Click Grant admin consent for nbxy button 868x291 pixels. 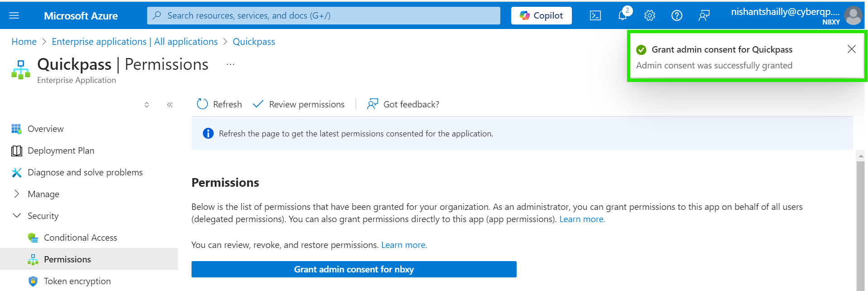point(354,269)
